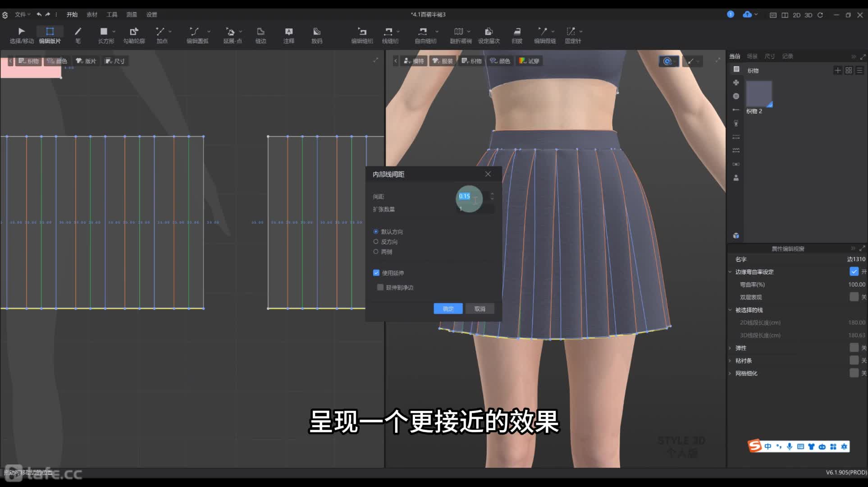The width and height of the screenshot is (868, 487).
Task: Choose the 编辑缝纫 edit sewing tool
Action: pos(362,35)
